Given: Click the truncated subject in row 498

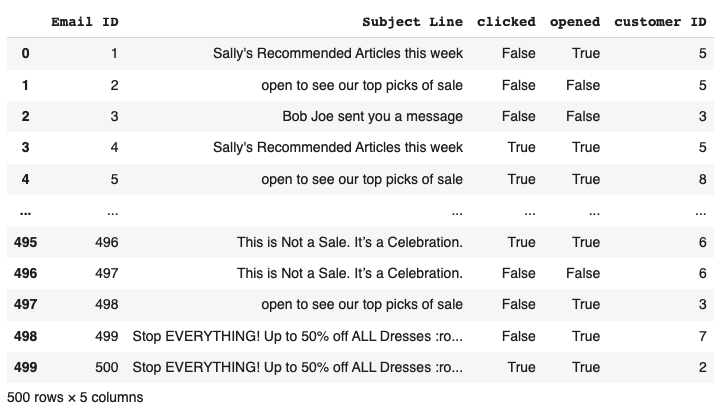Looking at the screenshot, I should click(x=297, y=336).
